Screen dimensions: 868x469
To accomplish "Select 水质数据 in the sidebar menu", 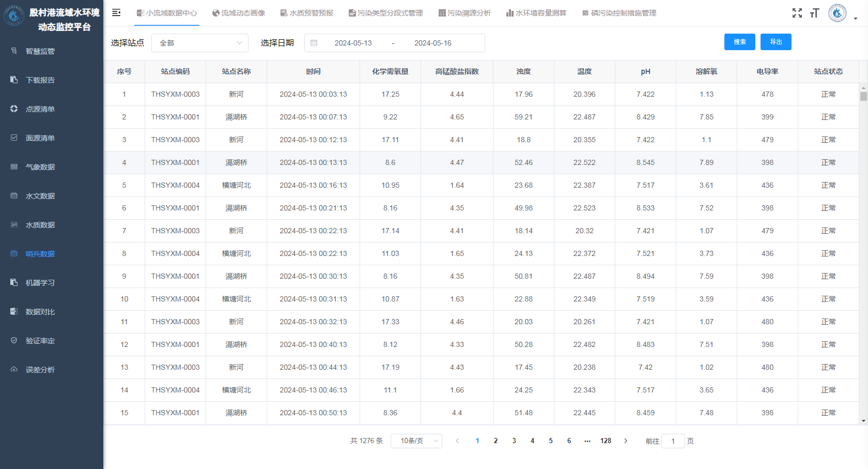I will coord(40,225).
